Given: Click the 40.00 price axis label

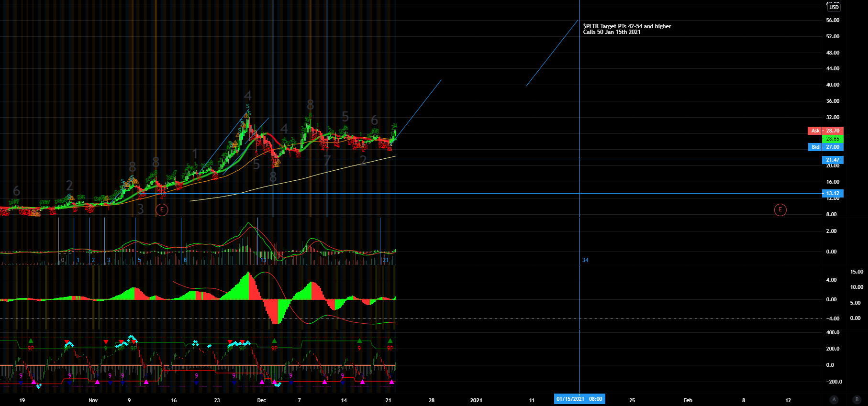Looking at the screenshot, I should [833, 85].
